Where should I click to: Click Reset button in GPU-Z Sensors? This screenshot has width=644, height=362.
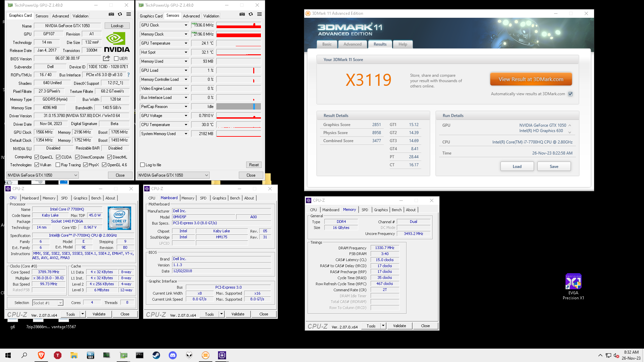254,165
